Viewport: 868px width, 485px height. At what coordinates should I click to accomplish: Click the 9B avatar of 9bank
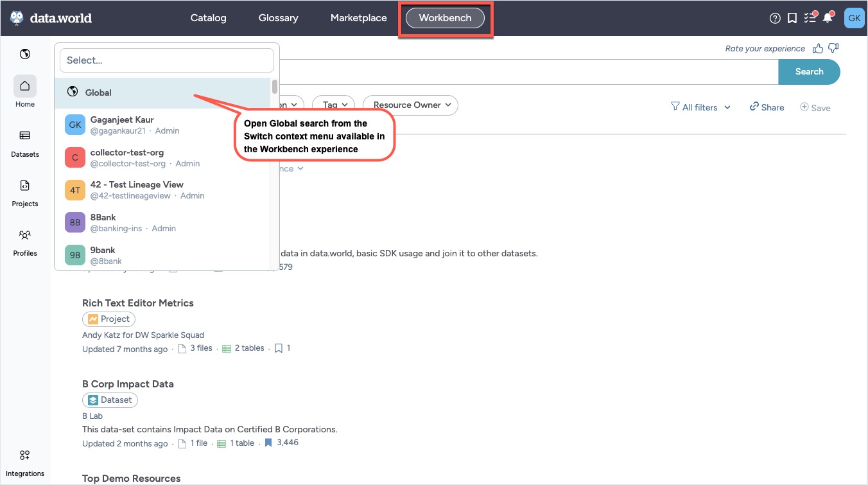(x=75, y=255)
